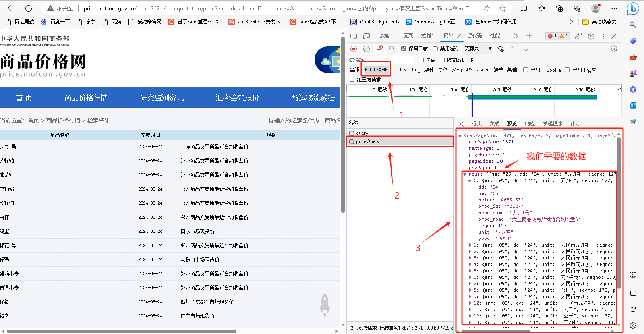This screenshot has height=334, width=644.
Task: Collapse the rows array triangle
Action: [465, 174]
